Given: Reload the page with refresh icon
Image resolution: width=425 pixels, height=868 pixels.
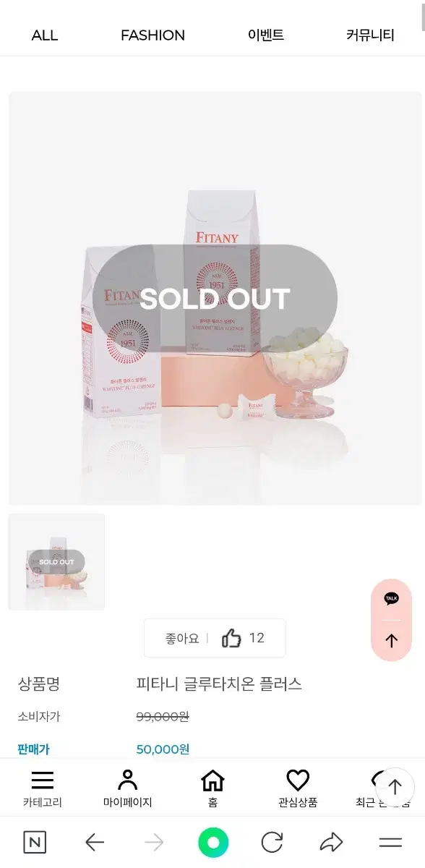Looking at the screenshot, I should click(272, 843).
